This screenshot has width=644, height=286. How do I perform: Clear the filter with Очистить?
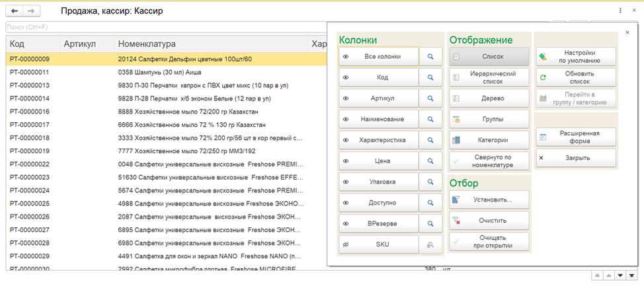point(489,221)
